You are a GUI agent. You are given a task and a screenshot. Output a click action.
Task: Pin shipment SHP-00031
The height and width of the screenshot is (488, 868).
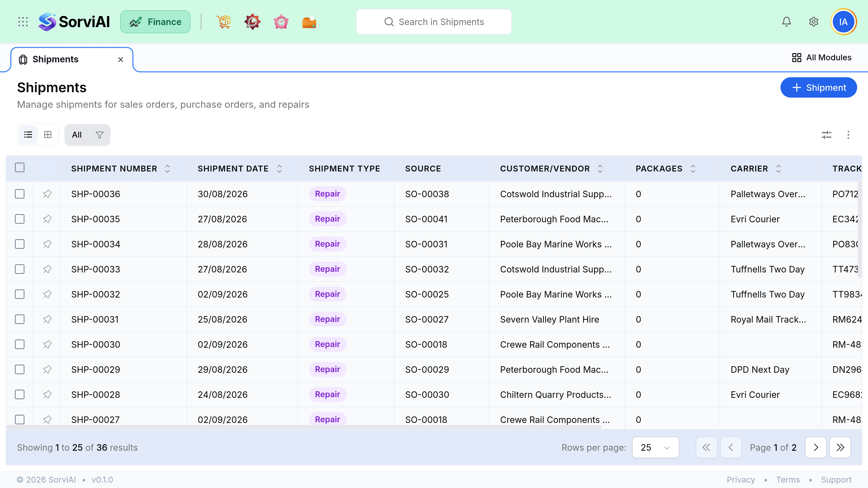click(x=47, y=319)
